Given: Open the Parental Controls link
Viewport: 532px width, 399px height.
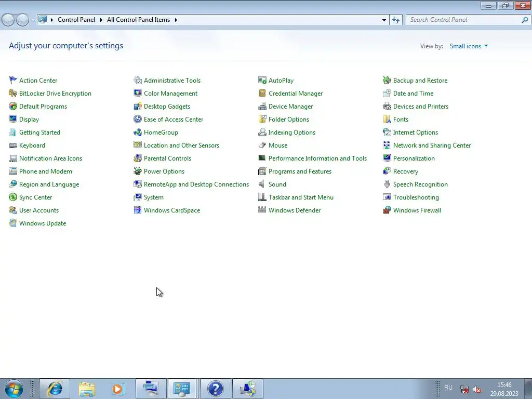Looking at the screenshot, I should 168,158.
